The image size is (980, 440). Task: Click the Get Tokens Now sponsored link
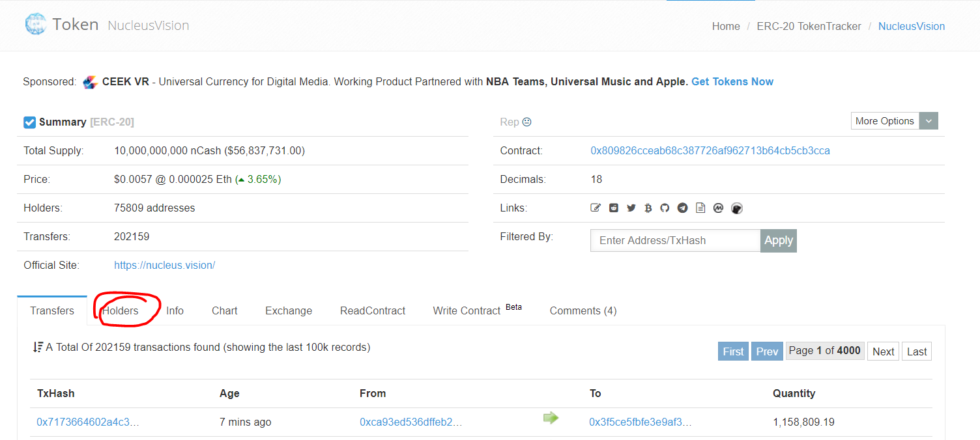[732, 81]
